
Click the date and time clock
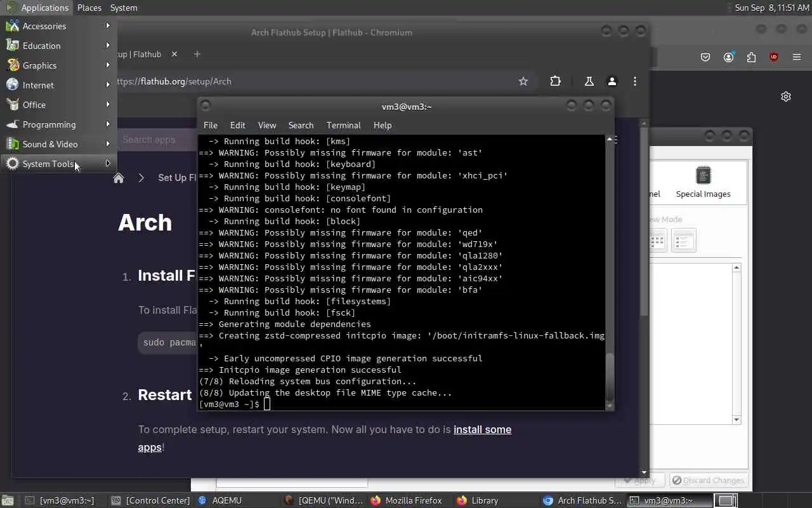[x=772, y=8]
